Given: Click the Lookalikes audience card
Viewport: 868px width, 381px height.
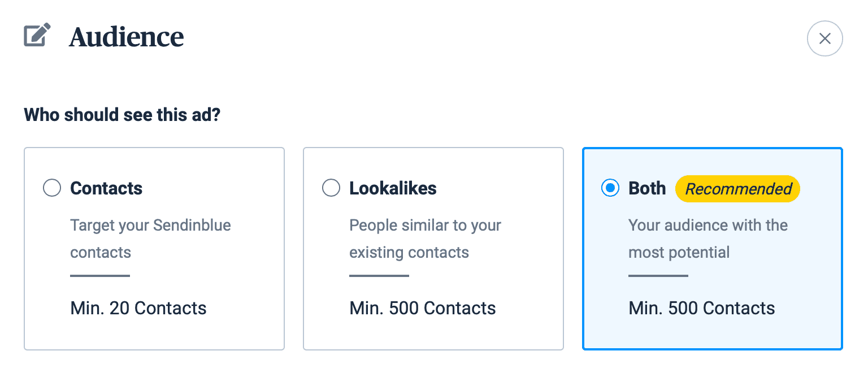Looking at the screenshot, I should [433, 249].
